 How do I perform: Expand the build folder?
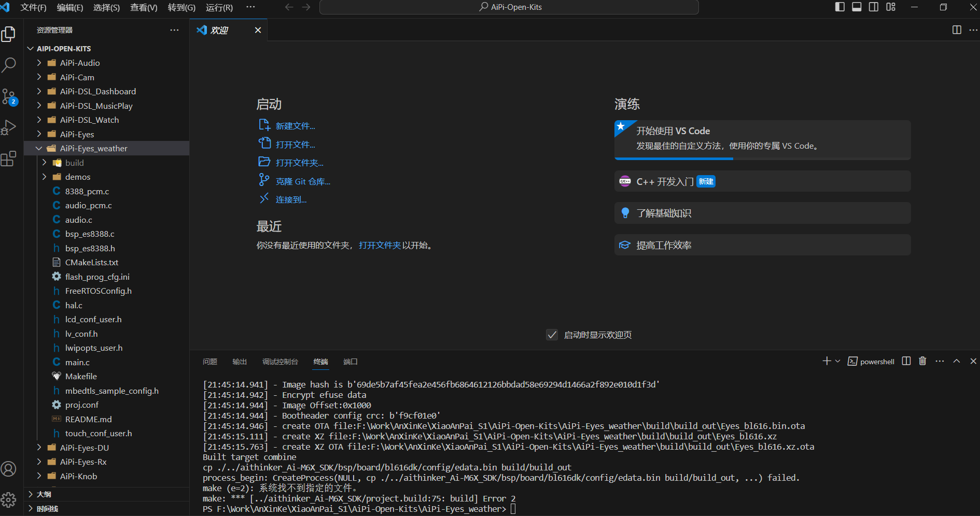pos(106,163)
